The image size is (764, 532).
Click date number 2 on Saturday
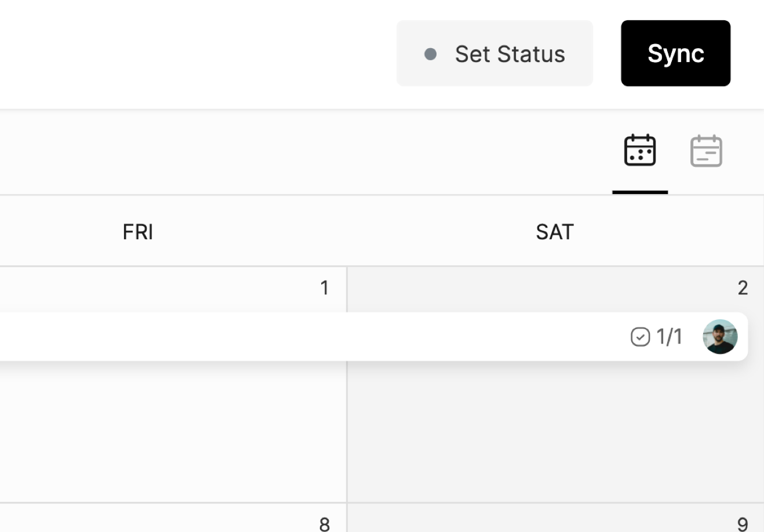[x=743, y=288]
